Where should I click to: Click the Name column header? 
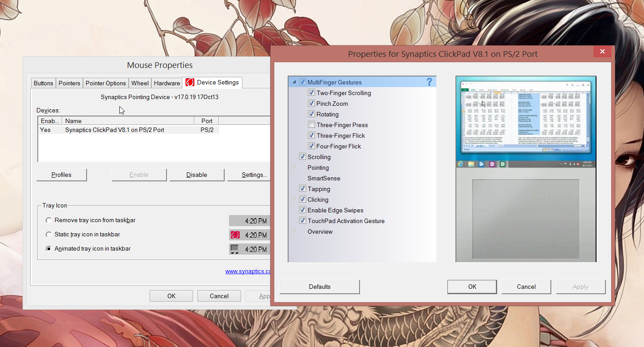click(128, 121)
